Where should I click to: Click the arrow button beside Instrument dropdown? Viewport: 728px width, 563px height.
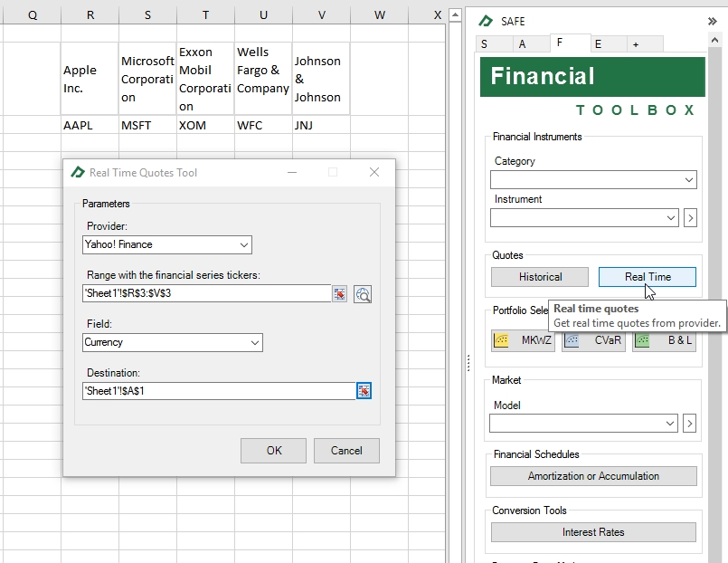690,217
